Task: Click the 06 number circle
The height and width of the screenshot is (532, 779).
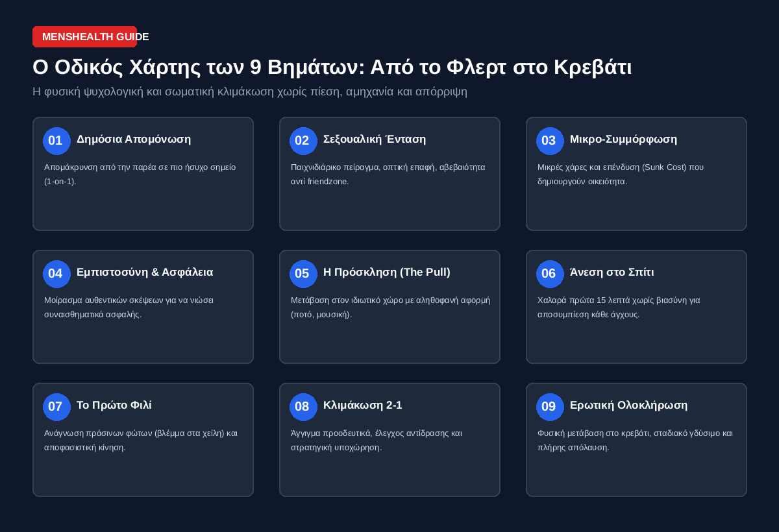Action: (x=550, y=274)
